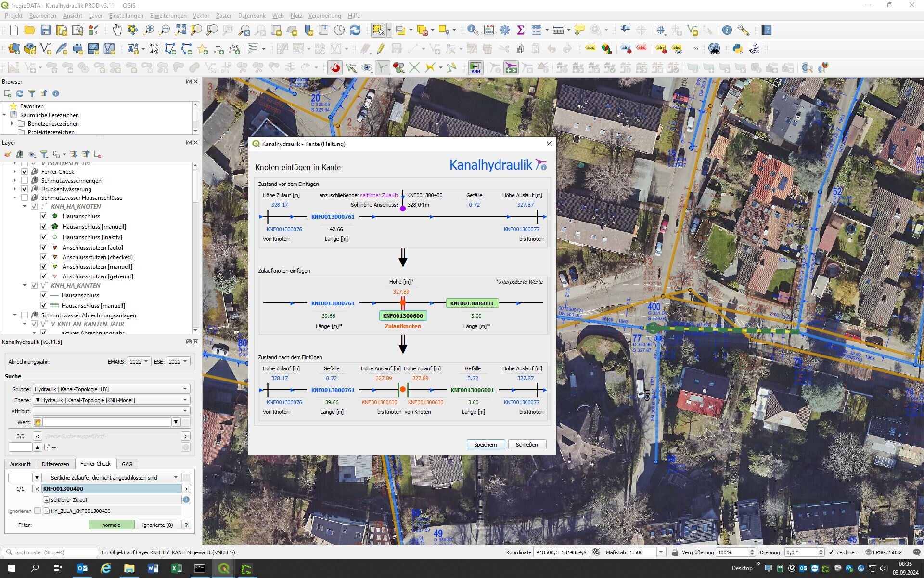This screenshot has height=578, width=924.
Task: Open the layer styling panel brush icon
Action: pyautogui.click(x=8, y=154)
